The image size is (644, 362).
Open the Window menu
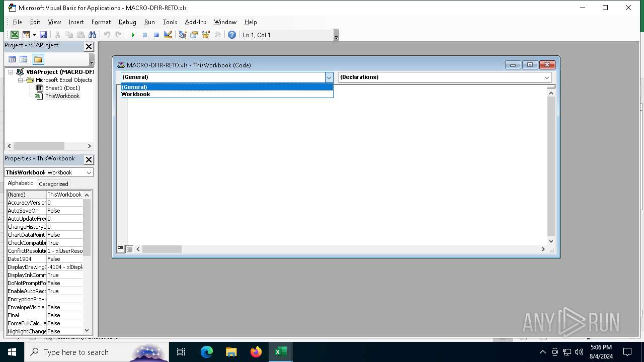pos(225,22)
